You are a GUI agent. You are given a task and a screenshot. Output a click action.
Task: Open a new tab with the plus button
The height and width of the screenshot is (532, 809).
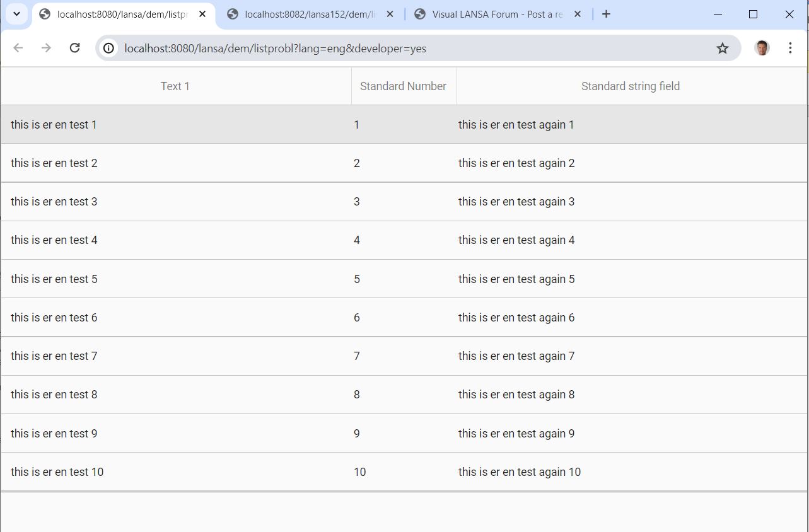point(606,13)
